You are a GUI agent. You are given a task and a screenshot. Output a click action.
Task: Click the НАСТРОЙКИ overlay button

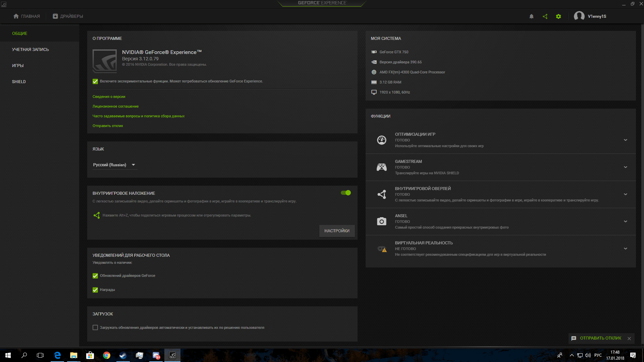[x=337, y=231]
